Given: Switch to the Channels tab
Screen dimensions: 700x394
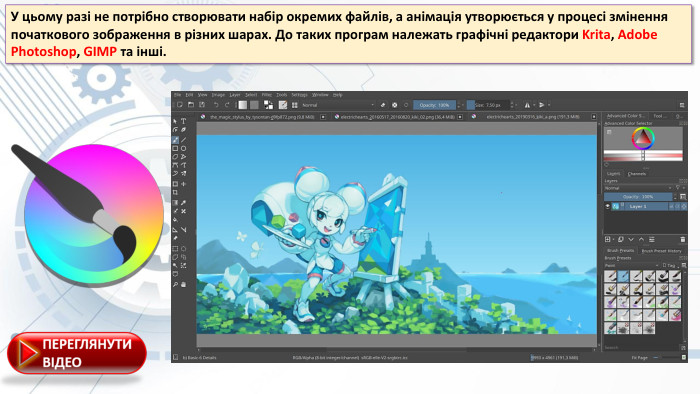Looking at the screenshot, I should pyautogui.click(x=637, y=174).
